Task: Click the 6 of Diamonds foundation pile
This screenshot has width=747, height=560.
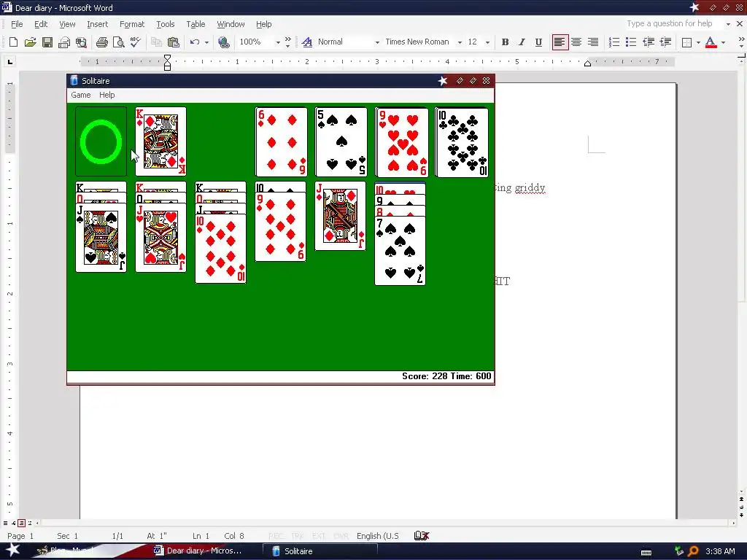Action: click(281, 141)
